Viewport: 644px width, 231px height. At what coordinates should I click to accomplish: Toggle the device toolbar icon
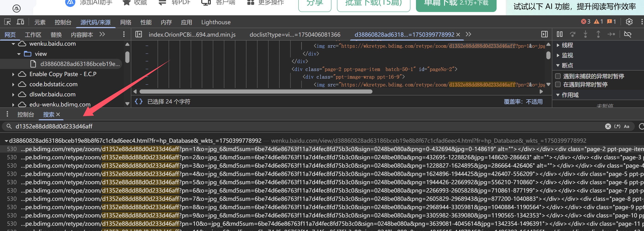tap(20, 22)
